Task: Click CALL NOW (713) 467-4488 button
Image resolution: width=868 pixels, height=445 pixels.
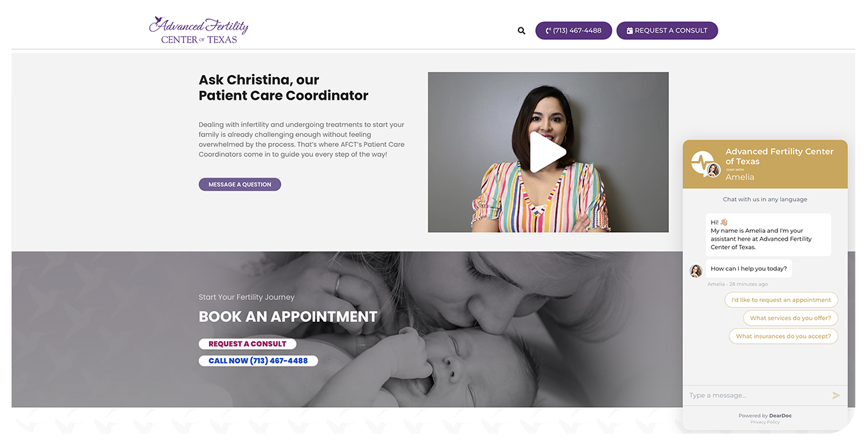Action: click(258, 361)
